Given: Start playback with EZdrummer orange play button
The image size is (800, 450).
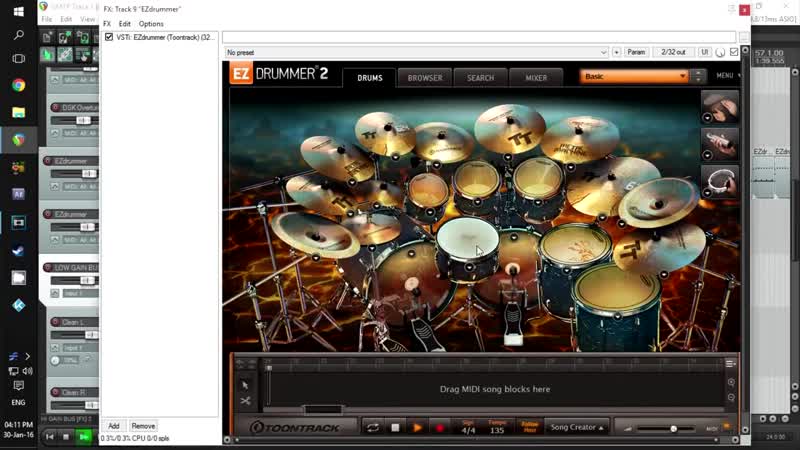Looking at the screenshot, I should coord(417,428).
